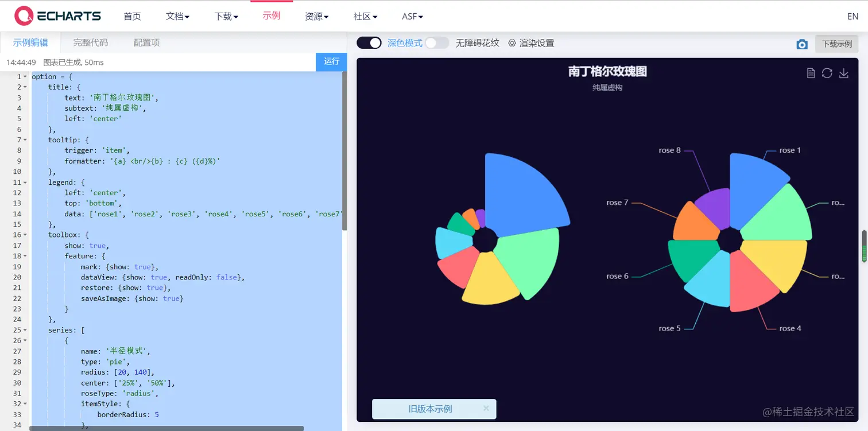Open the 文档 dropdown menu
Screen dimensions: 868x431
point(177,16)
